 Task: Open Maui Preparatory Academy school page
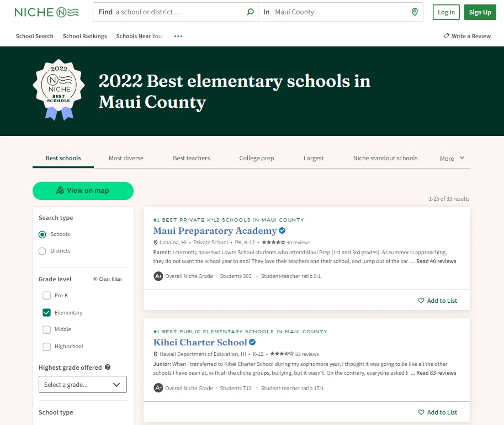coord(215,230)
